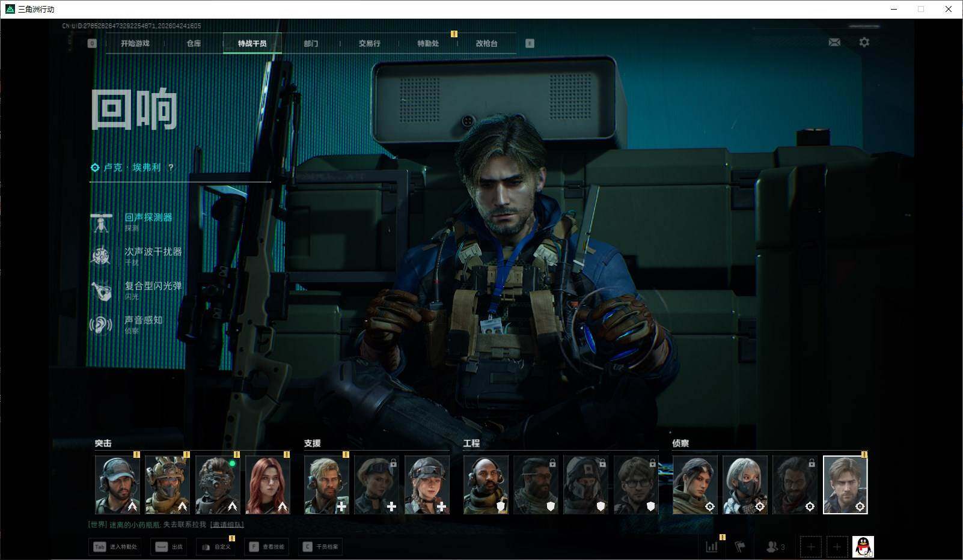
Task: Click the 邀请组队 link in chat
Action: click(227, 525)
